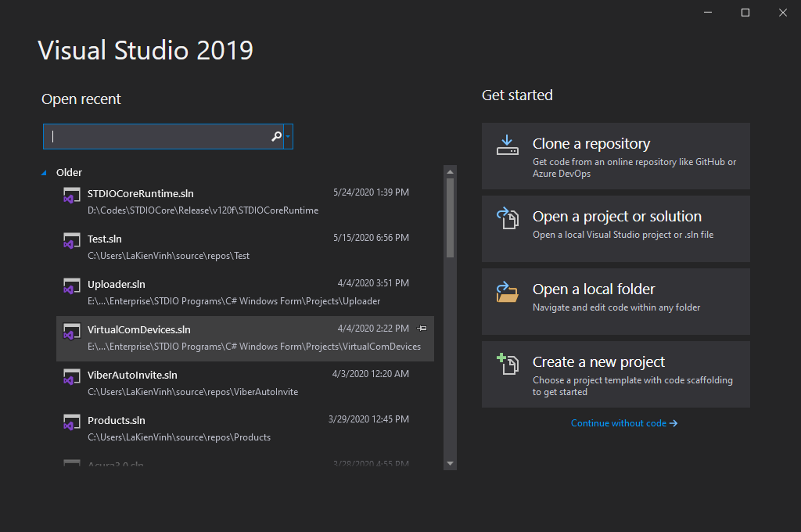Click the Clone a repository button

616,156
